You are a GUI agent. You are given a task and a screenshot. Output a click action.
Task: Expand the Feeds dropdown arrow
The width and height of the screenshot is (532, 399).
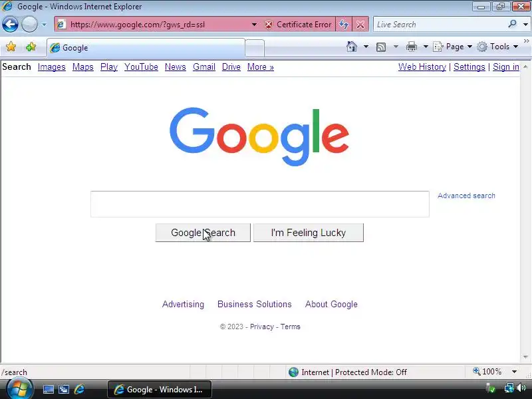(396, 47)
